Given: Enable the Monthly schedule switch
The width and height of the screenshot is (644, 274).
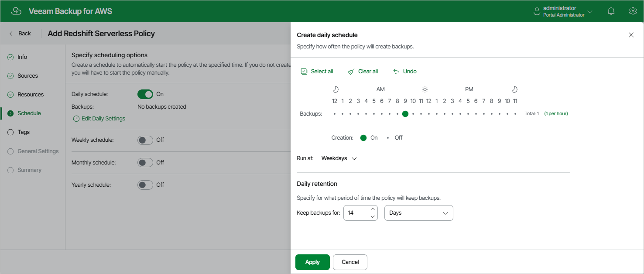Looking at the screenshot, I should point(145,163).
